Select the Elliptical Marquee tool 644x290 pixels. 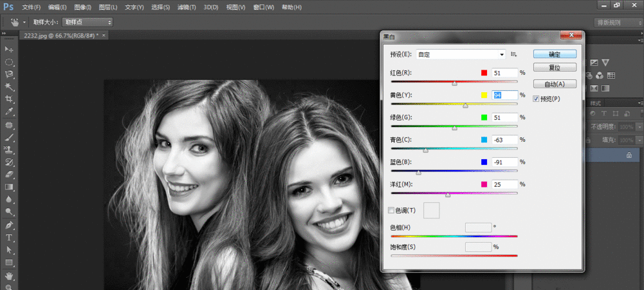(x=9, y=62)
